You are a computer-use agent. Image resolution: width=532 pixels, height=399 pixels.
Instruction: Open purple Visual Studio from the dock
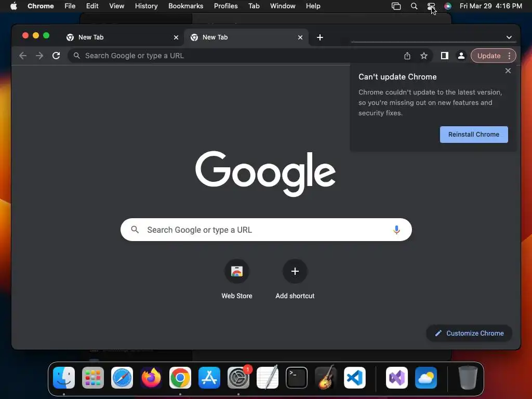[x=396, y=378]
